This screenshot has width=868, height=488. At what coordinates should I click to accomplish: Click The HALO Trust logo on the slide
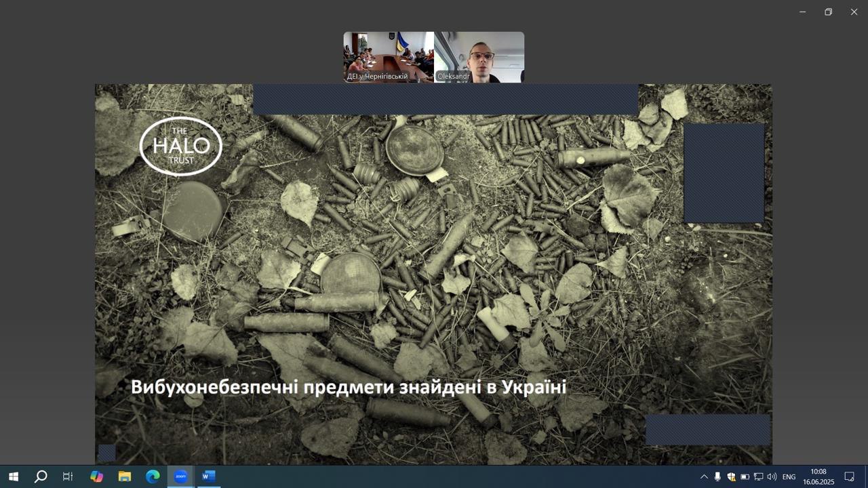[x=180, y=146]
